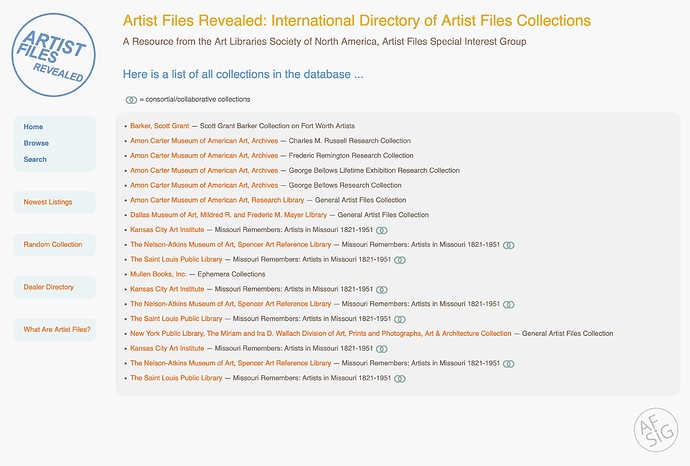Image resolution: width=690 pixels, height=466 pixels.
Task: Click text 'Charles M. Russell Research Collection'
Action: [x=350, y=141]
